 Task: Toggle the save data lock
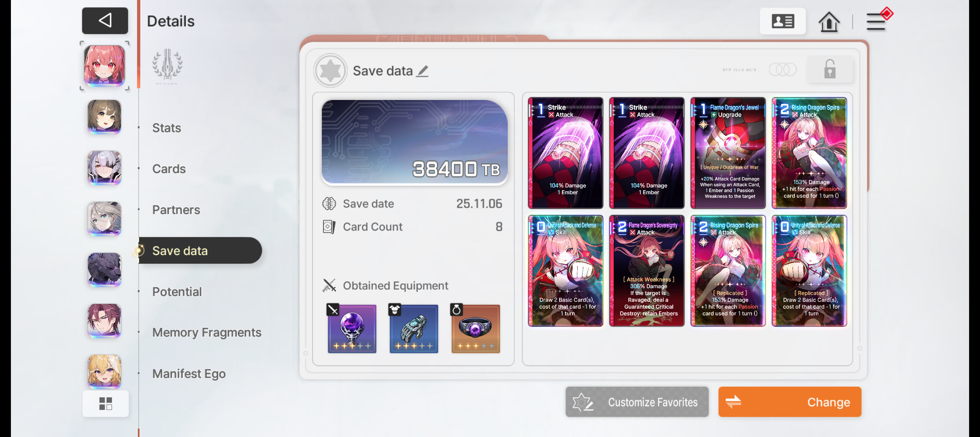(830, 70)
